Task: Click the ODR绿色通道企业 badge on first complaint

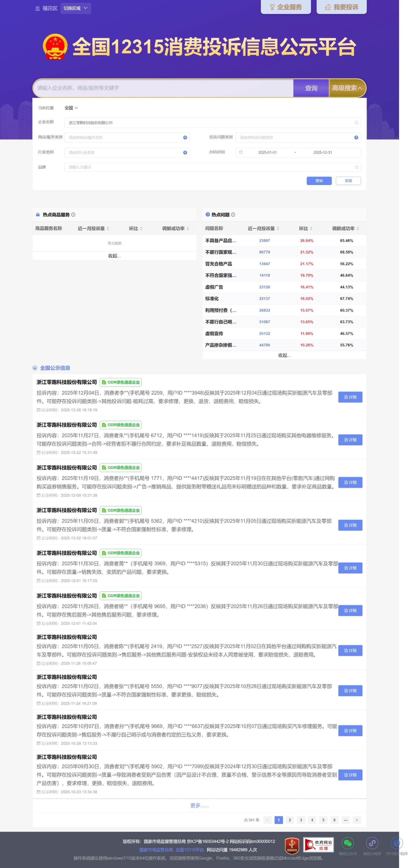Action: coord(120,382)
